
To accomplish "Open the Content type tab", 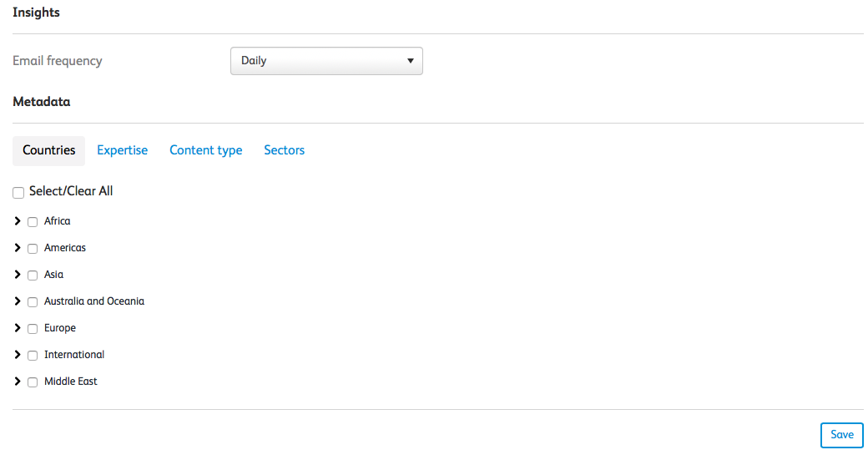I will (x=205, y=150).
